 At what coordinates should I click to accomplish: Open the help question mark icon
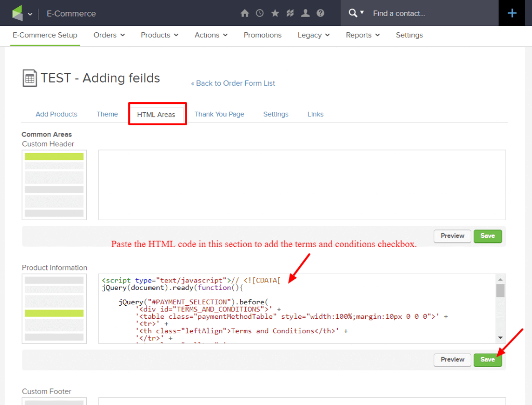click(320, 13)
